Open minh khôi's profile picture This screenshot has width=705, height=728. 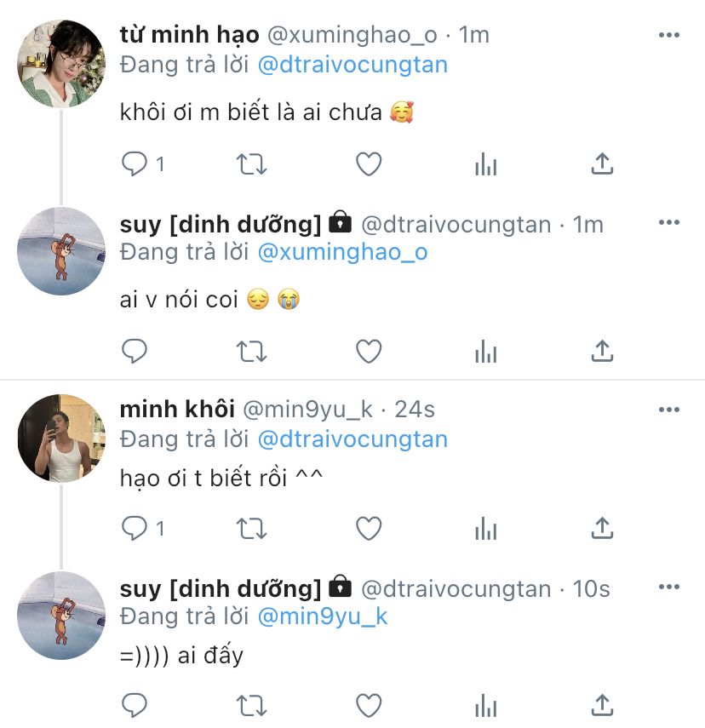point(61,439)
